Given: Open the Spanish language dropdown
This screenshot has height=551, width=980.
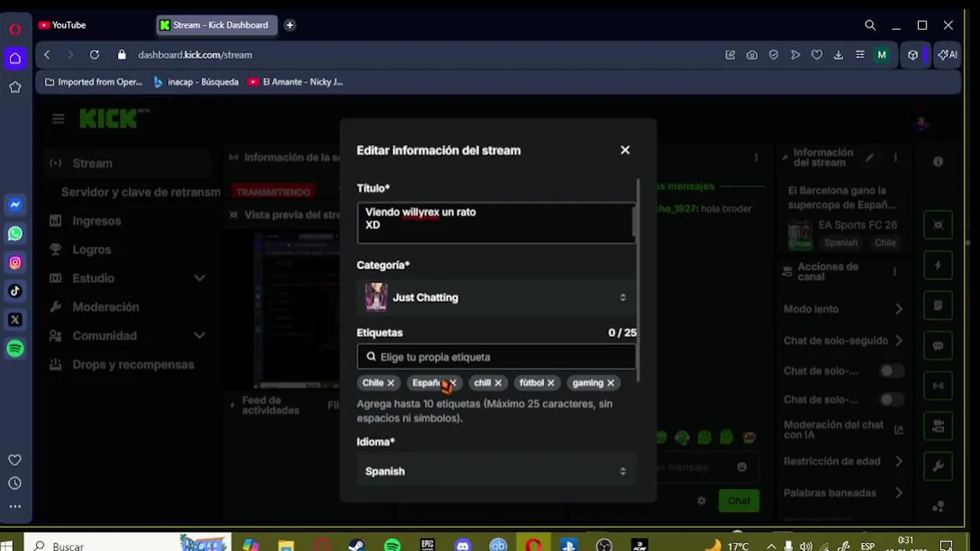Looking at the screenshot, I should coord(495,471).
